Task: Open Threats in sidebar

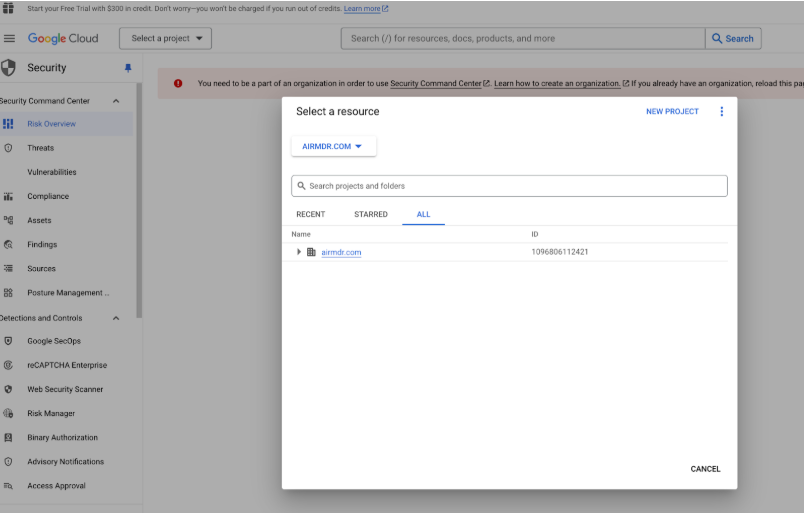Action: [x=41, y=148]
